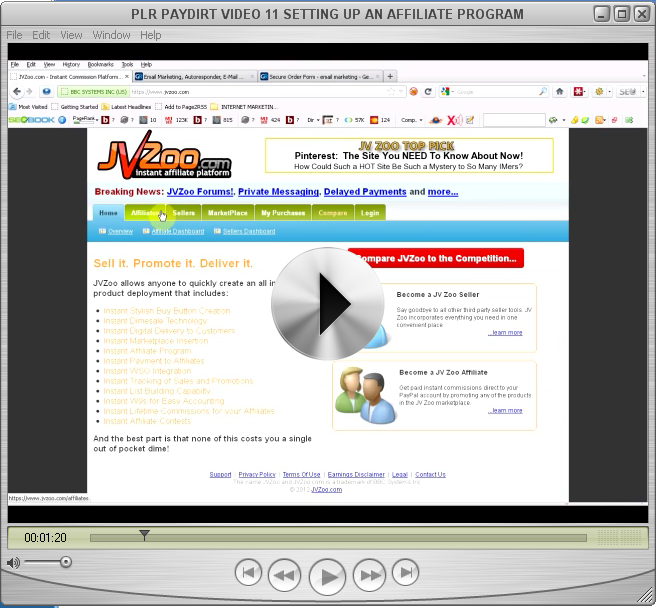Open a new browser tab with the plus button
656x608 pixels.
pyautogui.click(x=390, y=76)
